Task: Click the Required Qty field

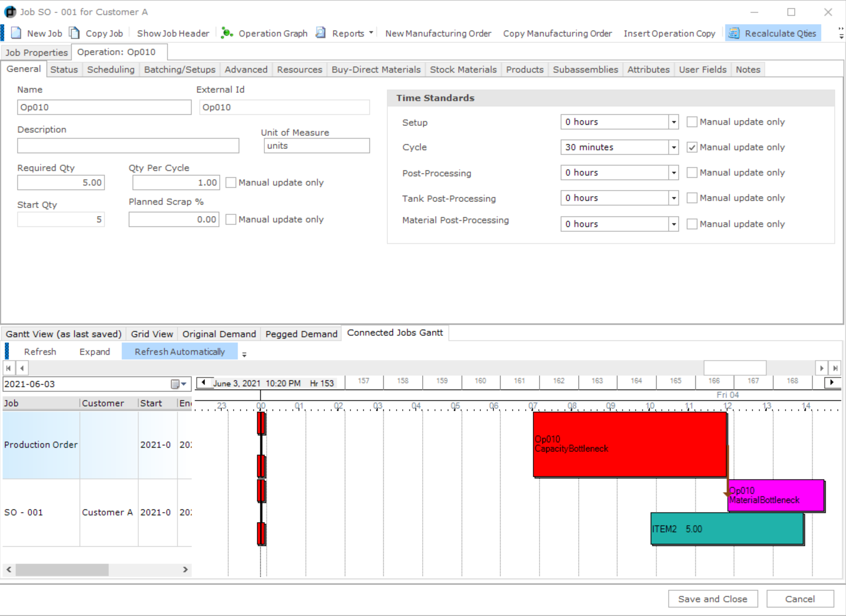Action: click(61, 183)
